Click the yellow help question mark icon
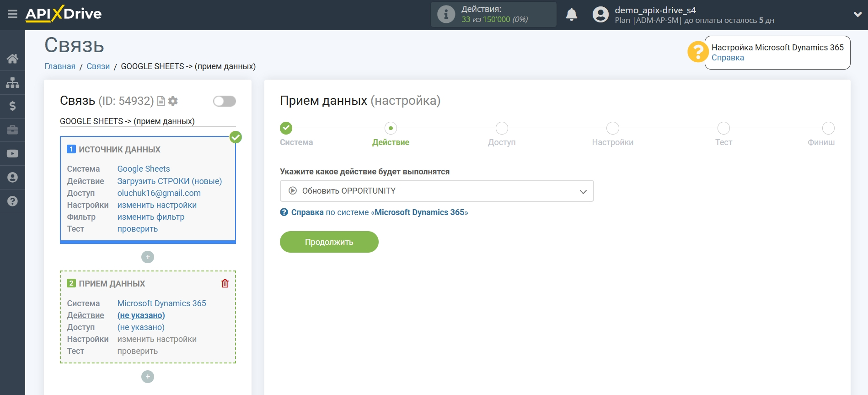Viewport: 868px width, 395px height. pos(698,52)
